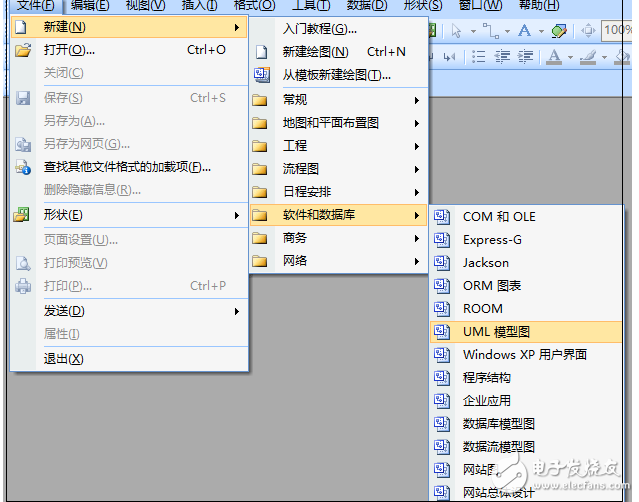Viewport: 639px width, 502px height.
Task: Select the connector tool icon
Action: pos(489,30)
